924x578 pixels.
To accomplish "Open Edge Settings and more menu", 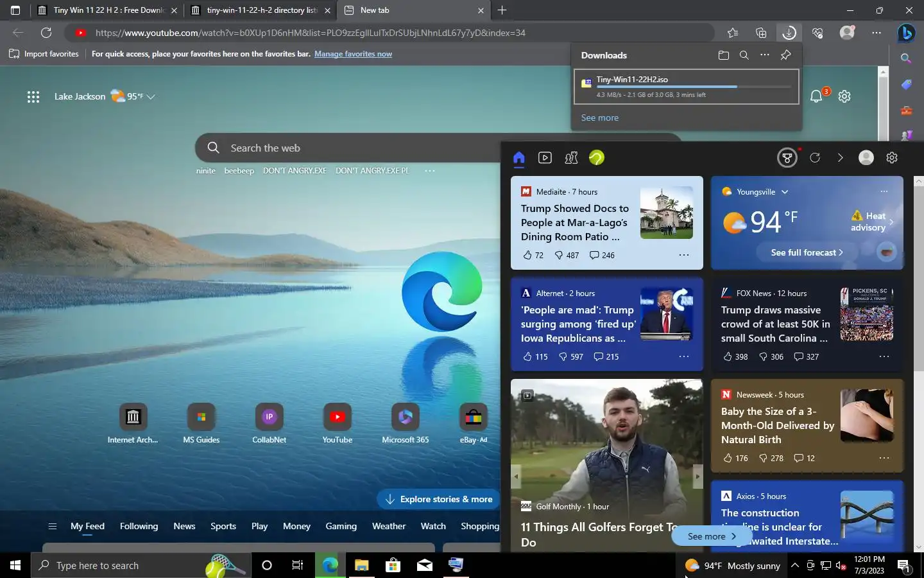I will pos(877,33).
